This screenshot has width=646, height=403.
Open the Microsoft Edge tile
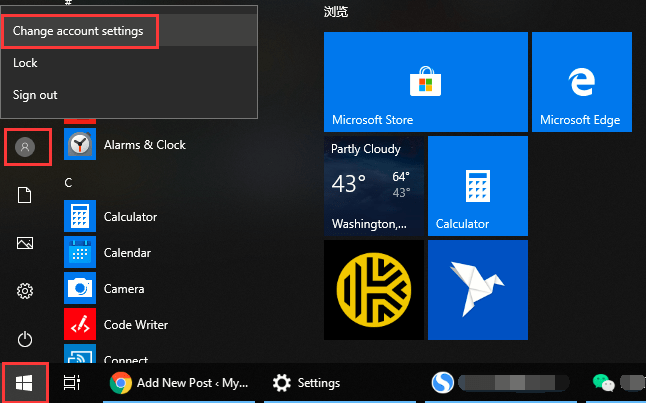[582, 82]
